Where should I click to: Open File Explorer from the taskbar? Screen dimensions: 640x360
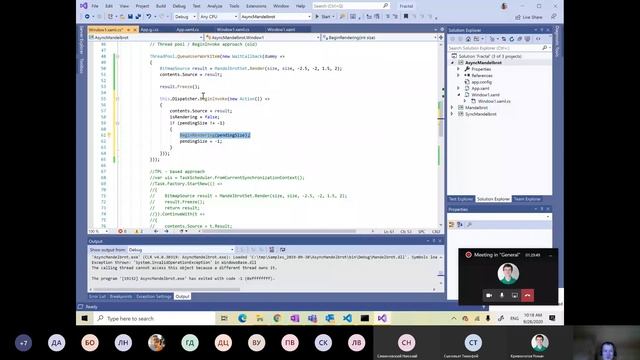(x=260, y=318)
